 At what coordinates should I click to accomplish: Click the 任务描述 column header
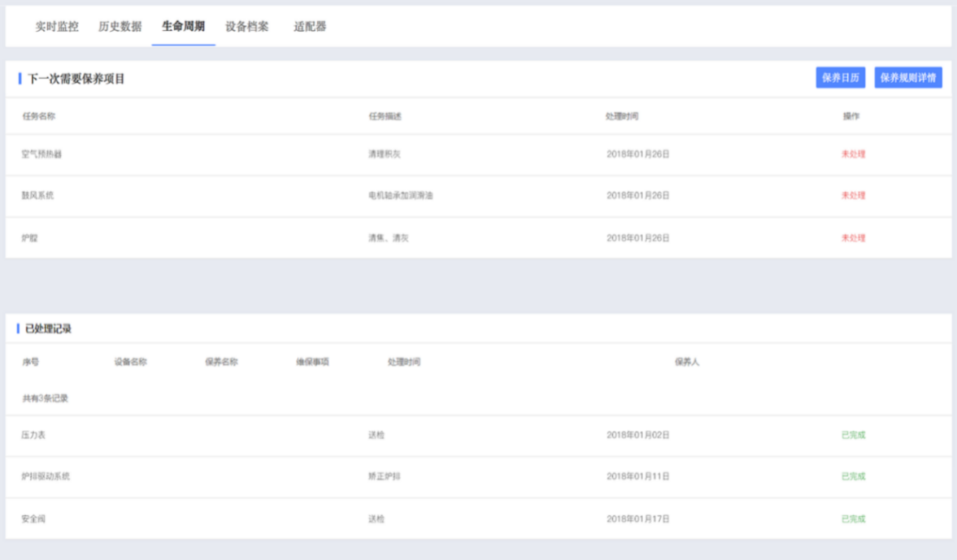point(385,116)
